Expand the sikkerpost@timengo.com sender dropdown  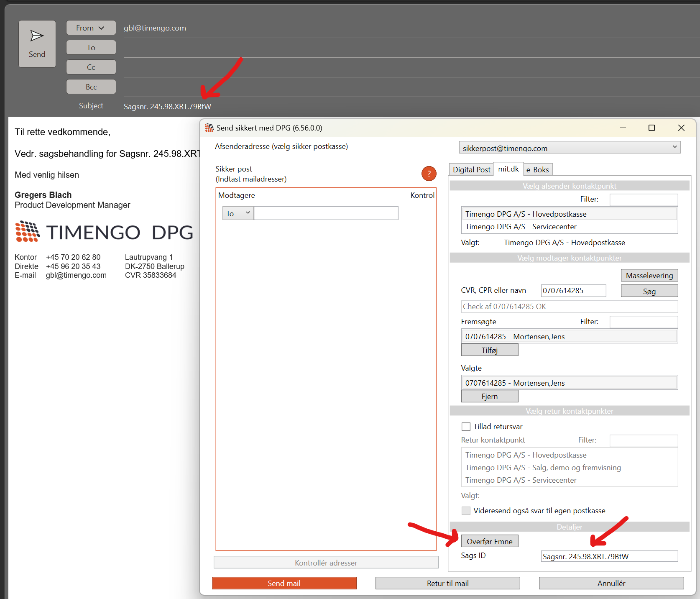coord(674,147)
